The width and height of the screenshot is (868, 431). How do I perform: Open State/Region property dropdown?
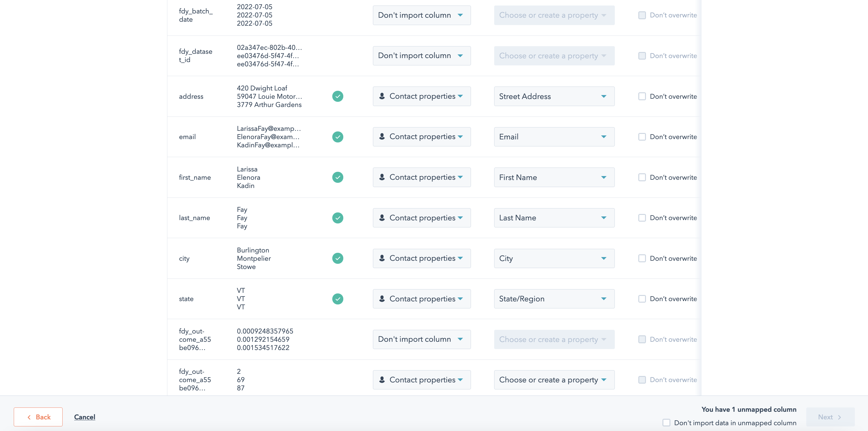point(553,299)
